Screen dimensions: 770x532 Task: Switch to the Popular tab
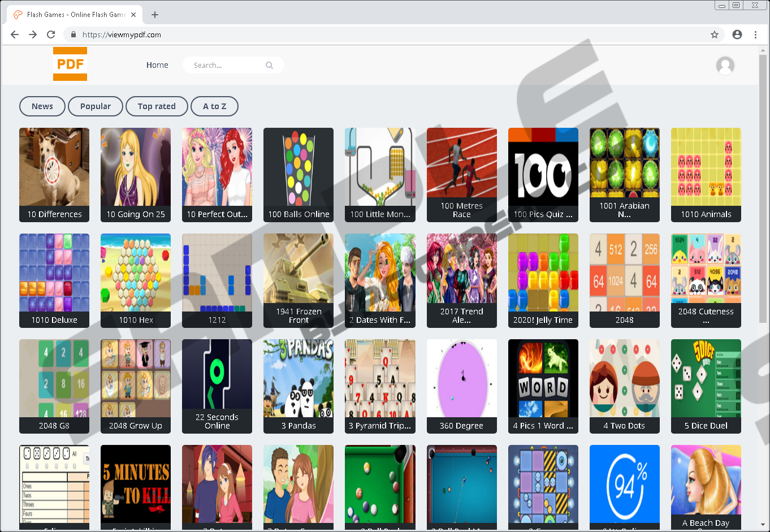pyautogui.click(x=96, y=106)
